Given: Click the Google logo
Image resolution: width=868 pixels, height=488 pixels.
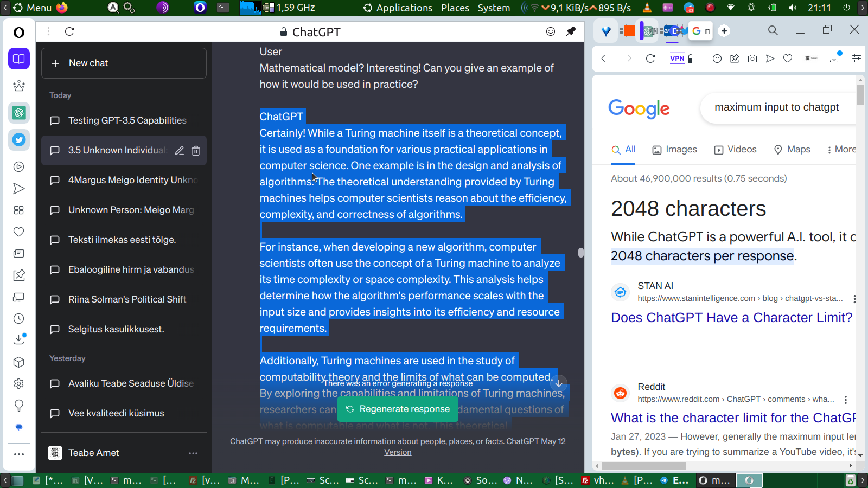Looking at the screenshot, I should [x=639, y=108].
